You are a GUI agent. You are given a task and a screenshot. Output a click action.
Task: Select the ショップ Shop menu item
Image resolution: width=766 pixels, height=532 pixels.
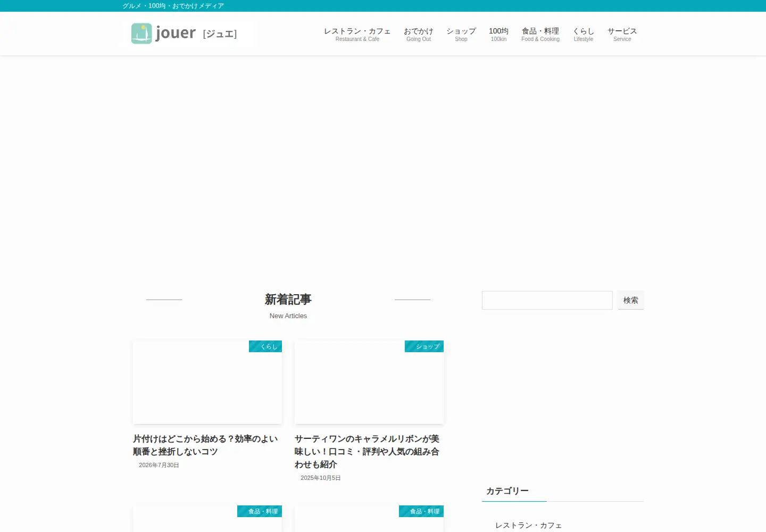pyautogui.click(x=461, y=34)
